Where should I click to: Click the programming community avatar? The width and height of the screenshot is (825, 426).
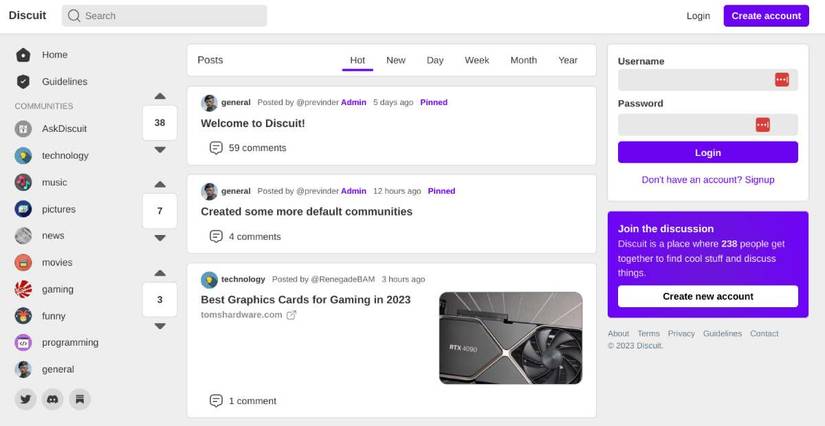[23, 342]
